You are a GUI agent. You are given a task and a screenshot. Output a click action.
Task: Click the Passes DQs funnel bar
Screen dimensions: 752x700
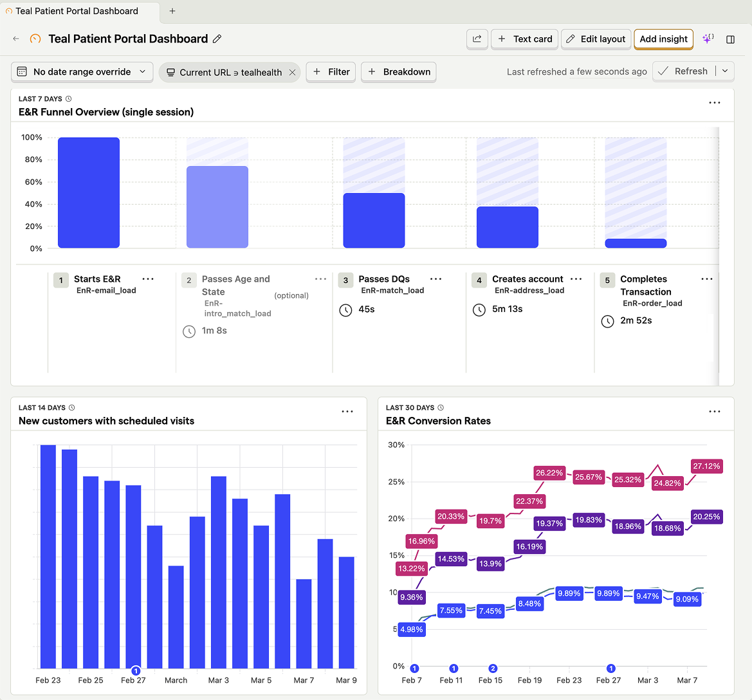pyautogui.click(x=374, y=221)
